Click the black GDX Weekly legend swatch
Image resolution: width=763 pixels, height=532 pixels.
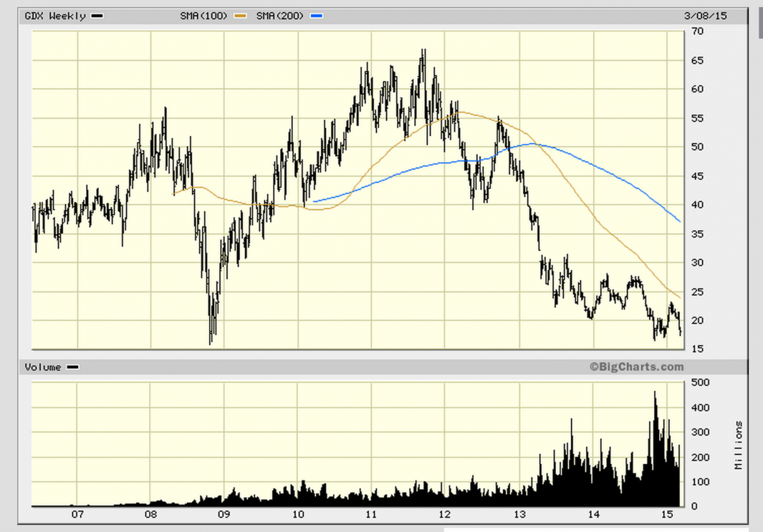[97, 16]
